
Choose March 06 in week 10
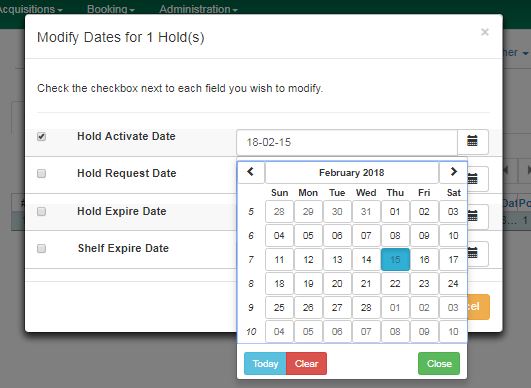tap(337, 331)
